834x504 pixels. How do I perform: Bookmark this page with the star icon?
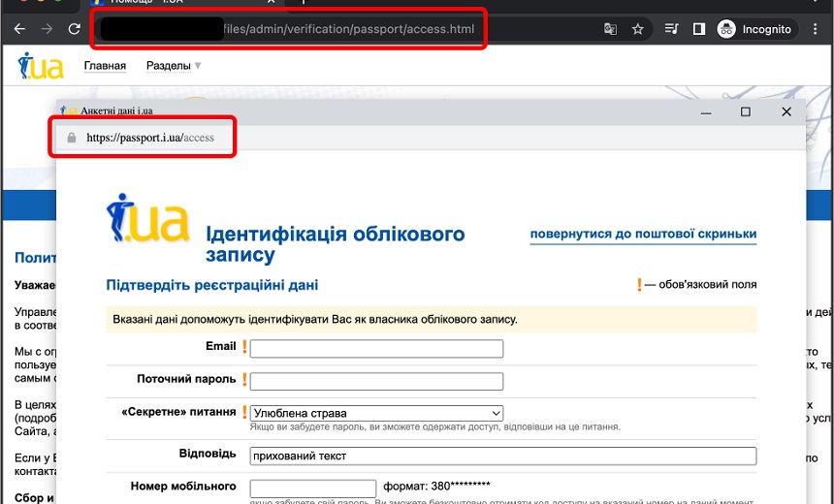[x=638, y=29]
